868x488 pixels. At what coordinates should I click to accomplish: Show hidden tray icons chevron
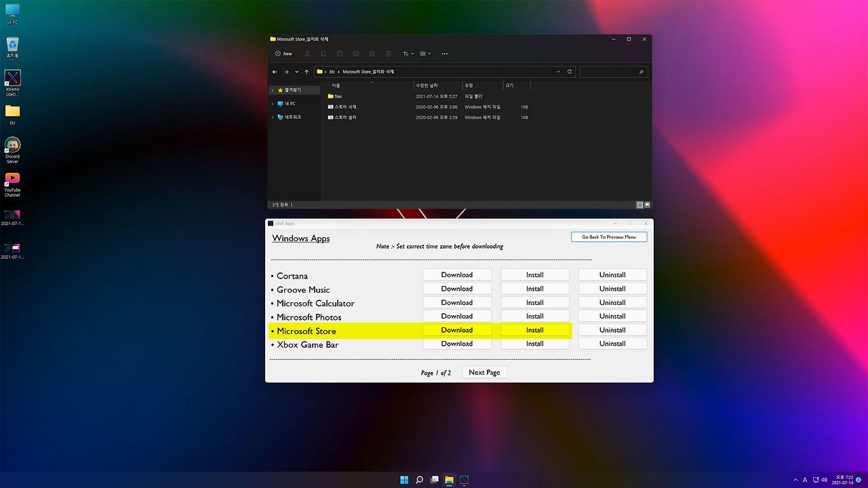pos(795,480)
